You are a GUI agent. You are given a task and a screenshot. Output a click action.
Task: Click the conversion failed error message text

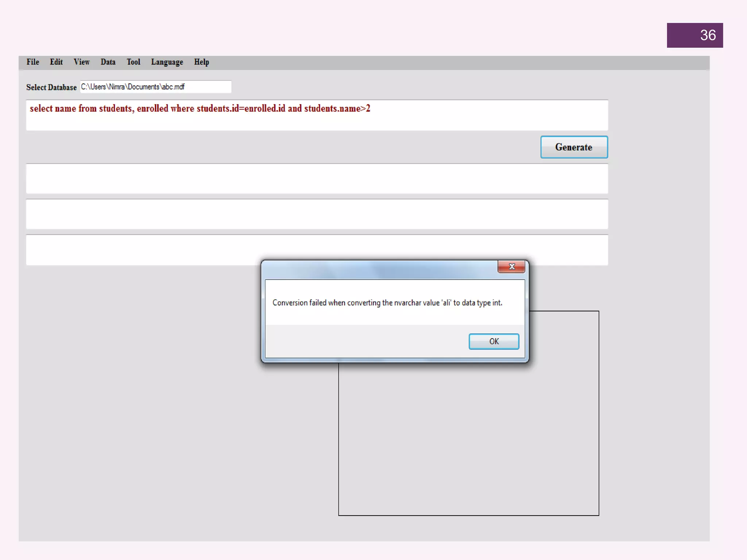pos(387,303)
